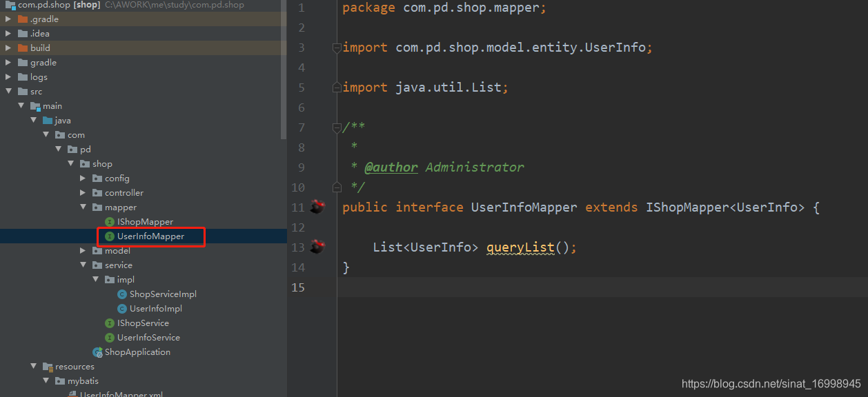
Task: Click the gutter bean icon on line 13
Action: click(x=317, y=247)
